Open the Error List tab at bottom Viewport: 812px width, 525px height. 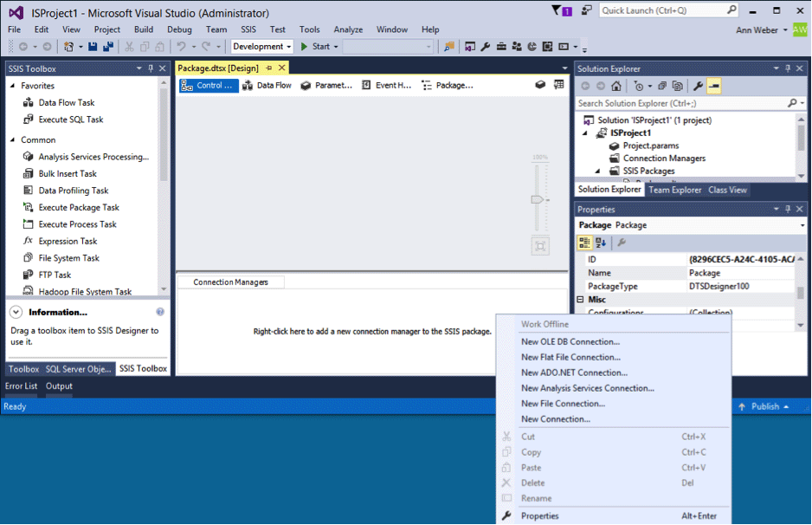click(22, 386)
